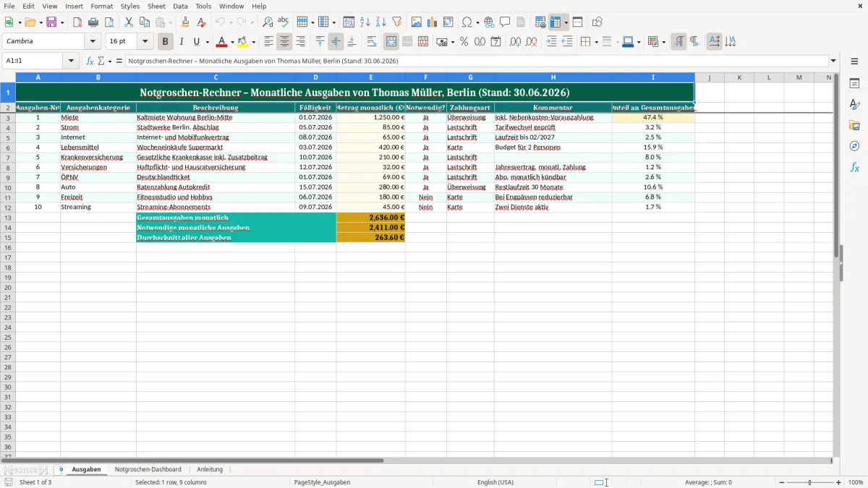Format as Percent icon

coord(464,42)
